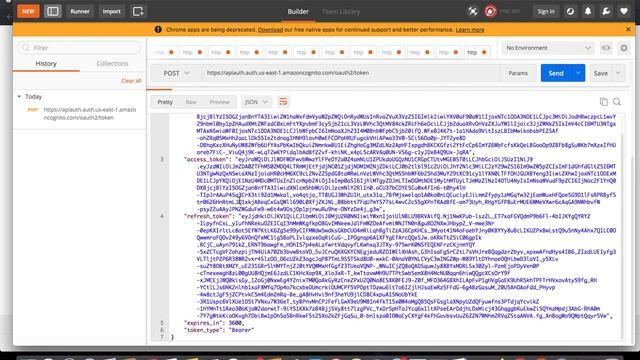The height and width of the screenshot is (360, 640).
Task: Click the Learn more link
Action: click(470, 30)
